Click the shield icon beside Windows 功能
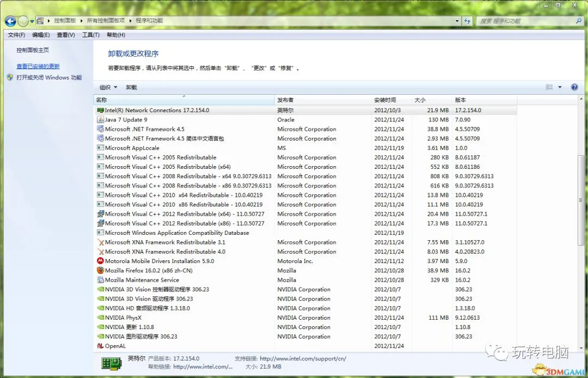 coord(10,78)
